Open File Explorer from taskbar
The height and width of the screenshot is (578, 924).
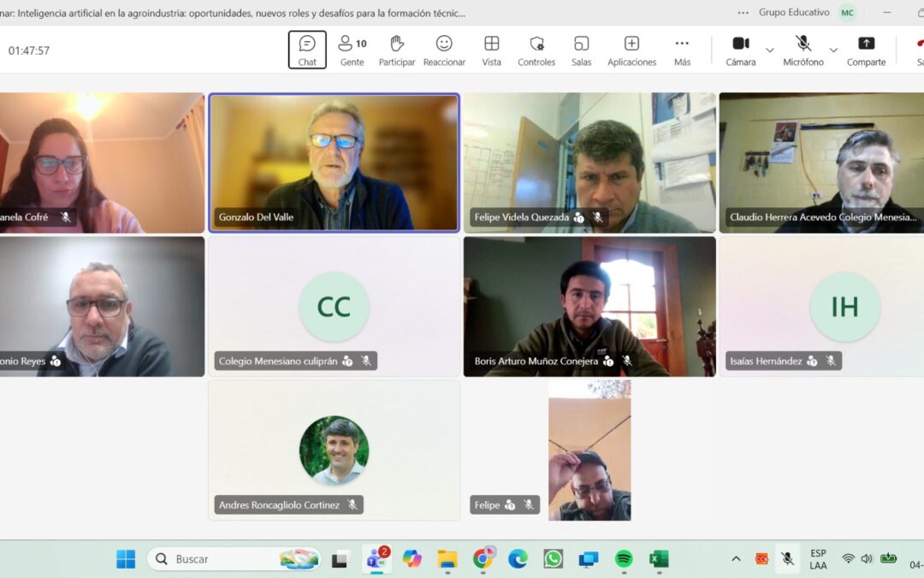tap(447, 558)
